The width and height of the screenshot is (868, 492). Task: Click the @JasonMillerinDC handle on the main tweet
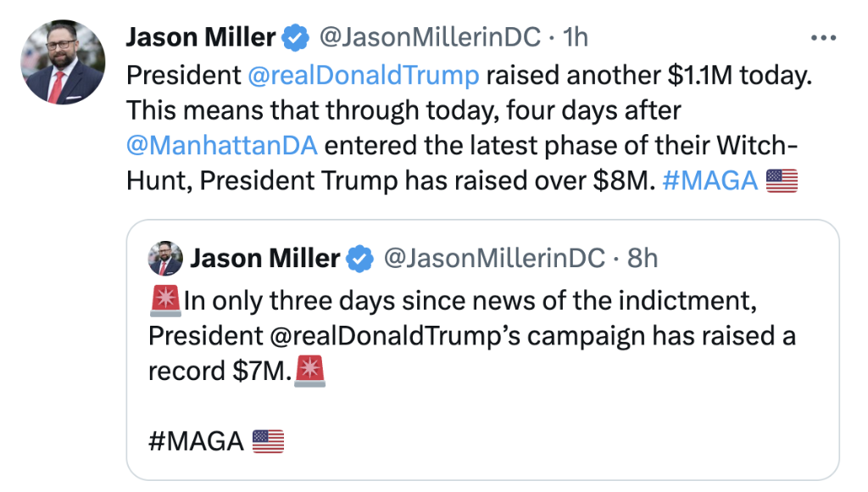429,38
